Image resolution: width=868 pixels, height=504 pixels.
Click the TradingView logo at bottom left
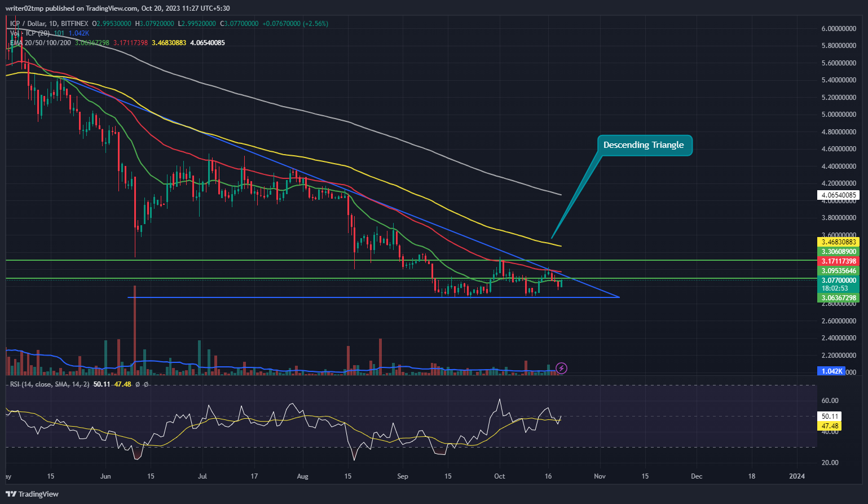pos(32,494)
